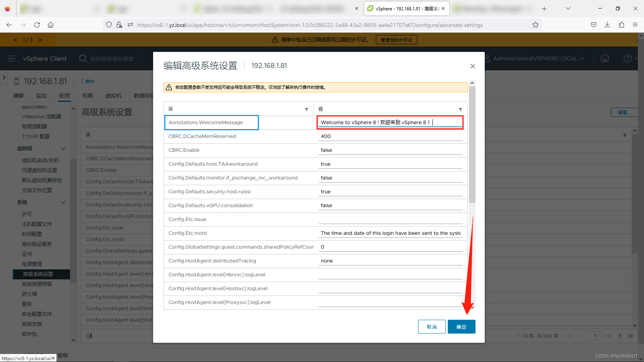Bookmark this page with the star icon
The width and height of the screenshot is (644, 362).
click(x=536, y=25)
